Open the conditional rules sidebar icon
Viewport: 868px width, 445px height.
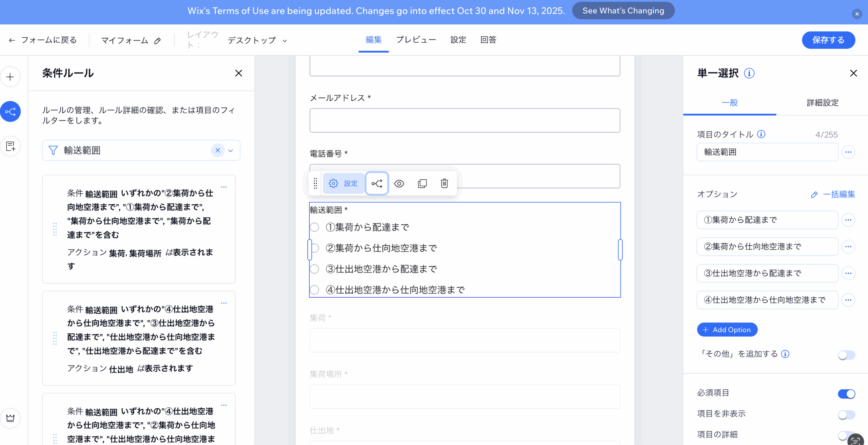coord(10,112)
